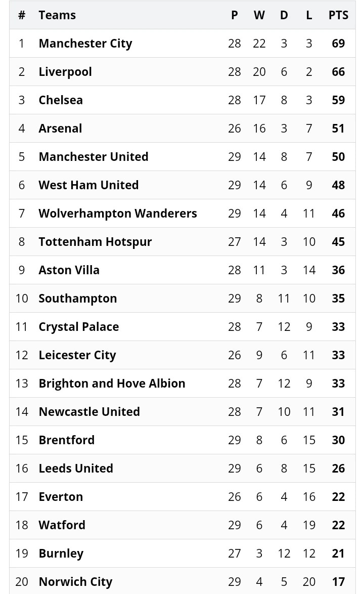This screenshot has height=594, width=364.
Task: Click the # rank column header
Action: click(22, 15)
